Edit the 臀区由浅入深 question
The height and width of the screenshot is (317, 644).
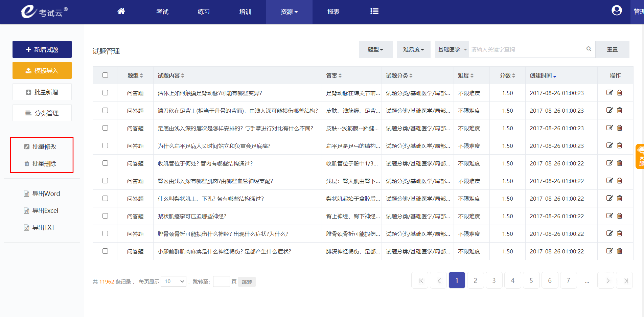pyautogui.click(x=609, y=181)
